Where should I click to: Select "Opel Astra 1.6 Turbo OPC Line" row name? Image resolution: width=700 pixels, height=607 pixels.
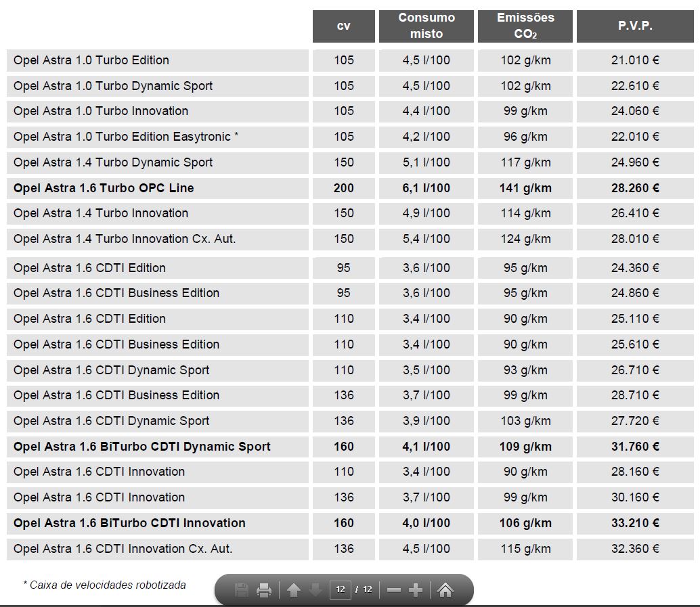pos(104,188)
